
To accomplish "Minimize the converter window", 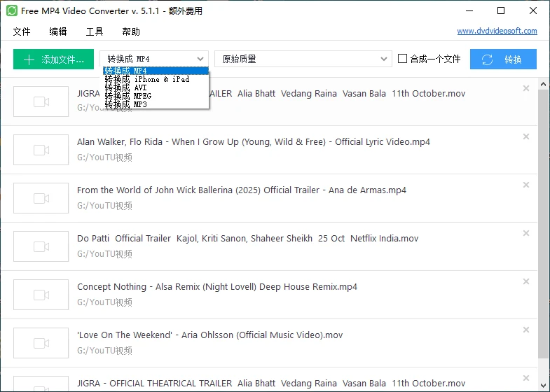I will [x=469, y=11].
